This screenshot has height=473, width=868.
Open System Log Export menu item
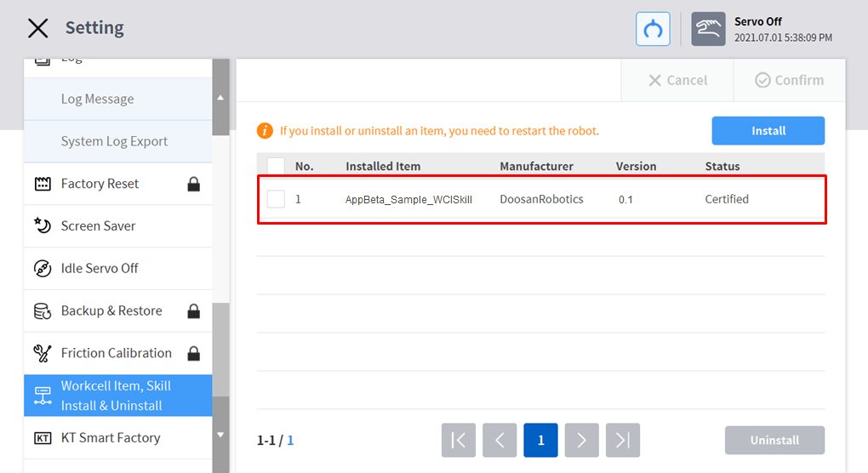tap(114, 141)
